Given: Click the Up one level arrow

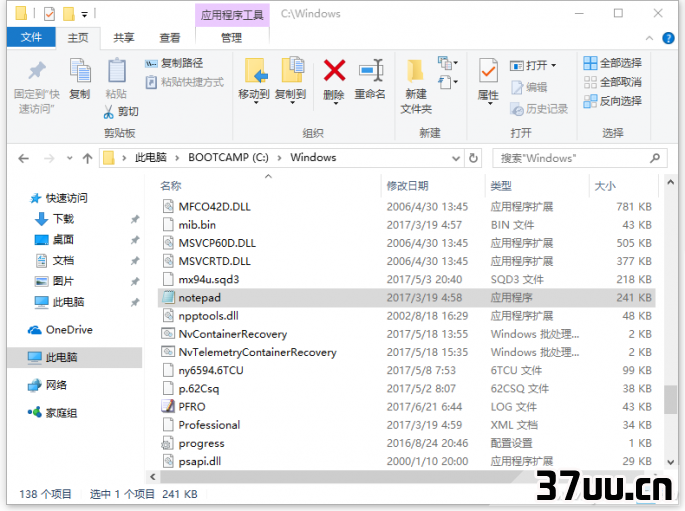Looking at the screenshot, I should (87, 158).
